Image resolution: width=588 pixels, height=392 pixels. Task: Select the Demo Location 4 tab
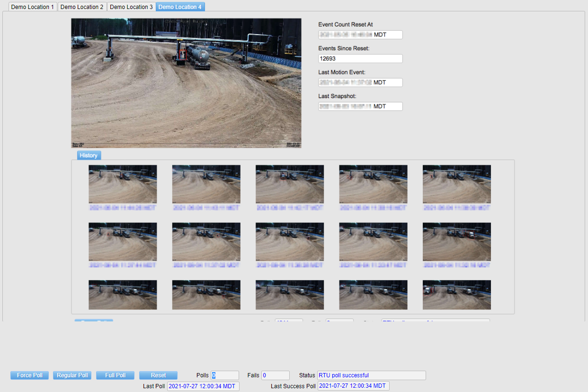click(180, 7)
